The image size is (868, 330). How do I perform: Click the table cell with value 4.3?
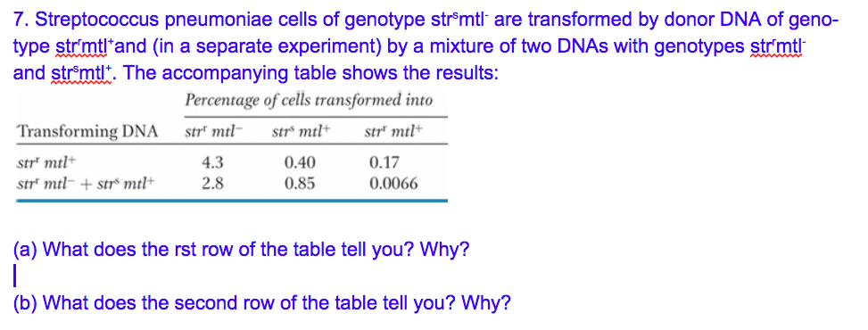(x=212, y=163)
